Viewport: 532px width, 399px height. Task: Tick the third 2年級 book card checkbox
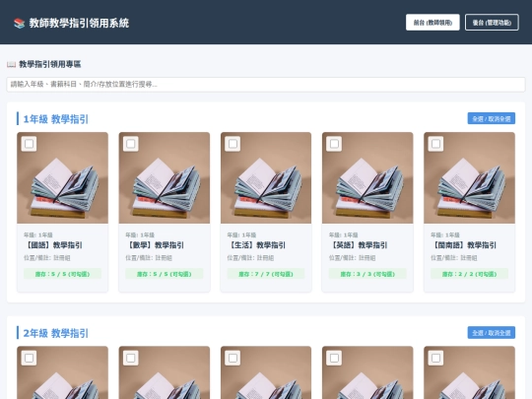pos(233,358)
